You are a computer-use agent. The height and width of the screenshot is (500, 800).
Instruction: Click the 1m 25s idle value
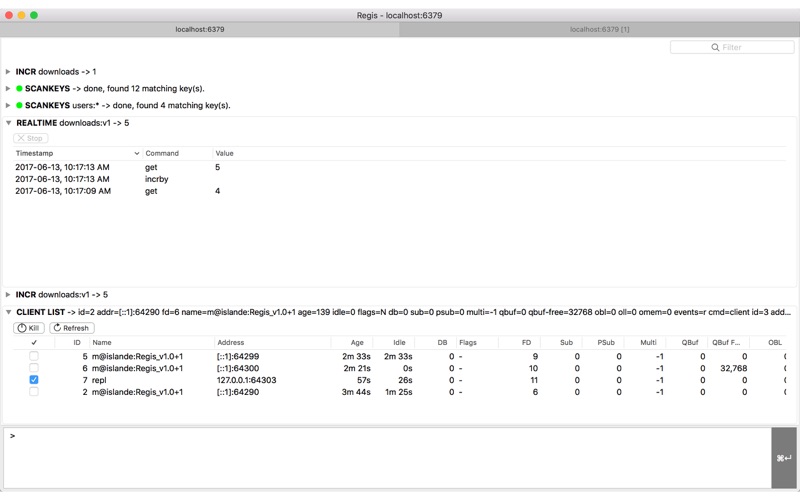pyautogui.click(x=398, y=392)
